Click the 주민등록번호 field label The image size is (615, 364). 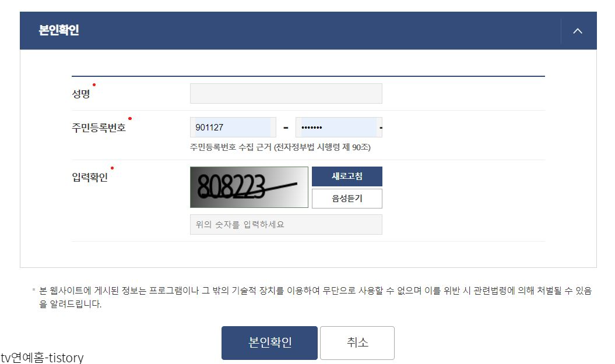[99, 128]
